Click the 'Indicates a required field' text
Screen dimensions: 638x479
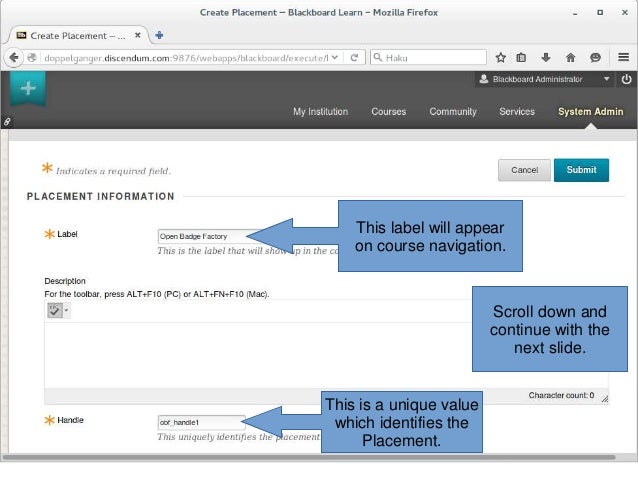[x=113, y=171]
